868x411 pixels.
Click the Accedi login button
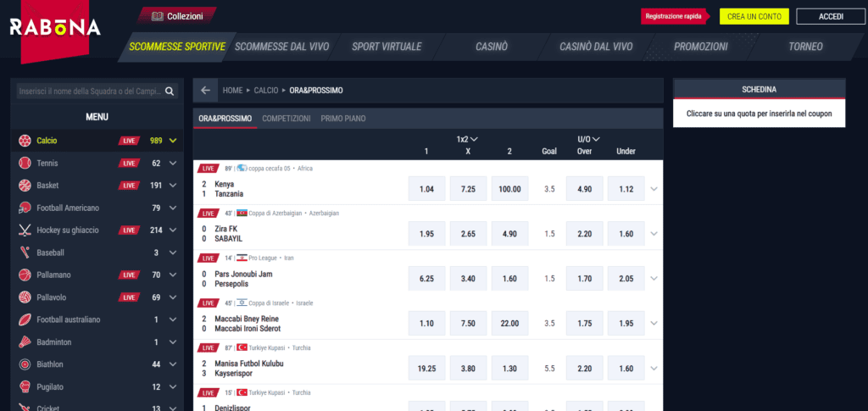coord(831,17)
